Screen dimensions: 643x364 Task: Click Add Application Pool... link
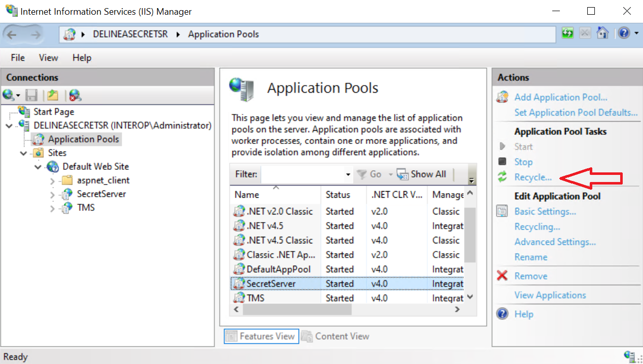(x=561, y=97)
